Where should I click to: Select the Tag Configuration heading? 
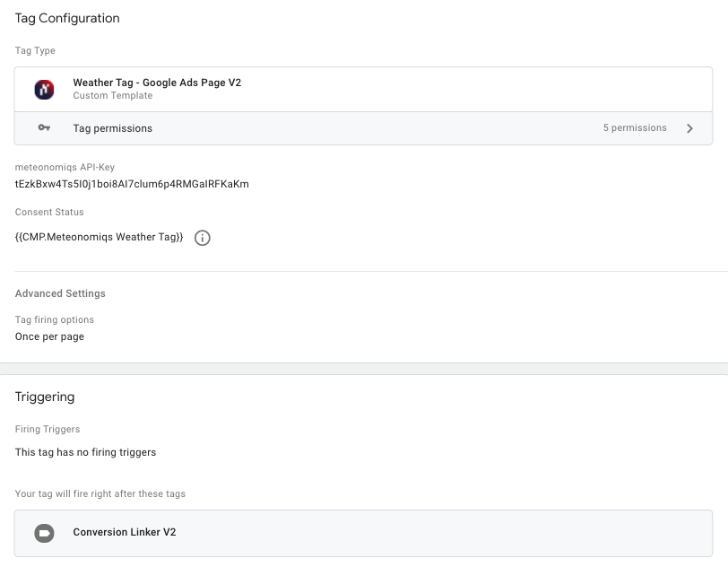click(66, 18)
